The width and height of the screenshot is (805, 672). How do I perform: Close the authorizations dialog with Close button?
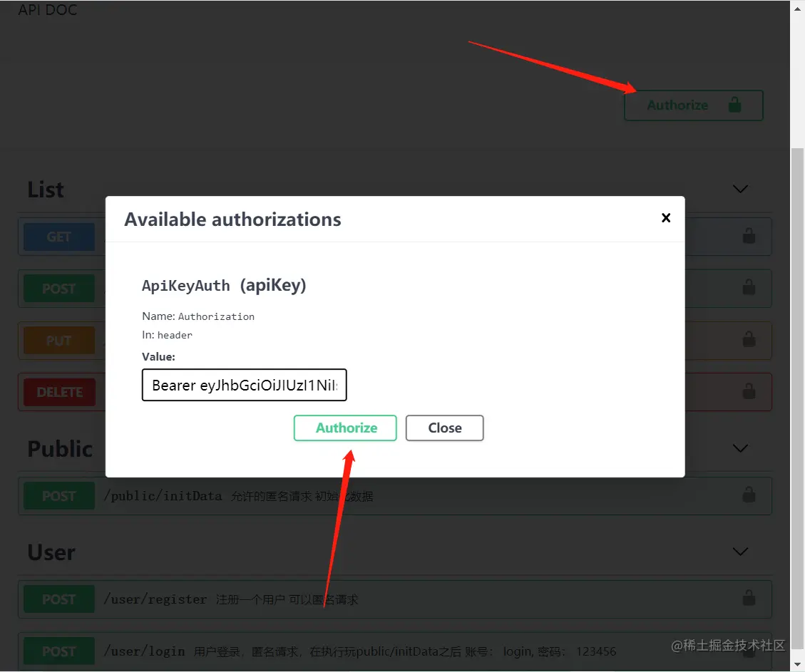click(x=445, y=428)
